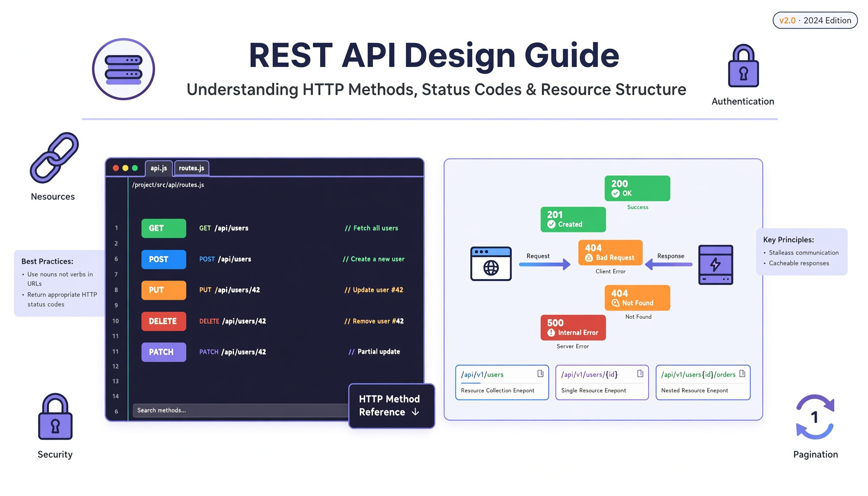Click the "DELETE /api/users/42" code line
This screenshot has width=868, height=496.
tap(232, 321)
